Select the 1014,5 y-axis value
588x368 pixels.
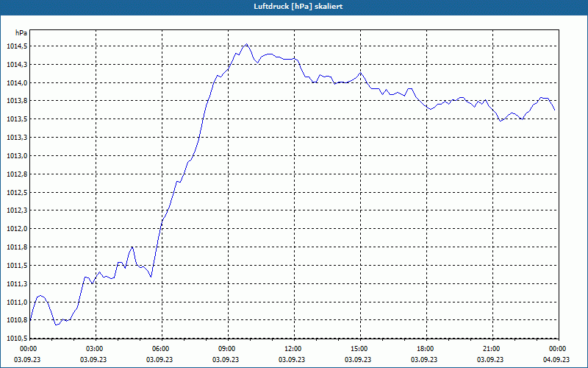pyautogui.click(x=17, y=46)
